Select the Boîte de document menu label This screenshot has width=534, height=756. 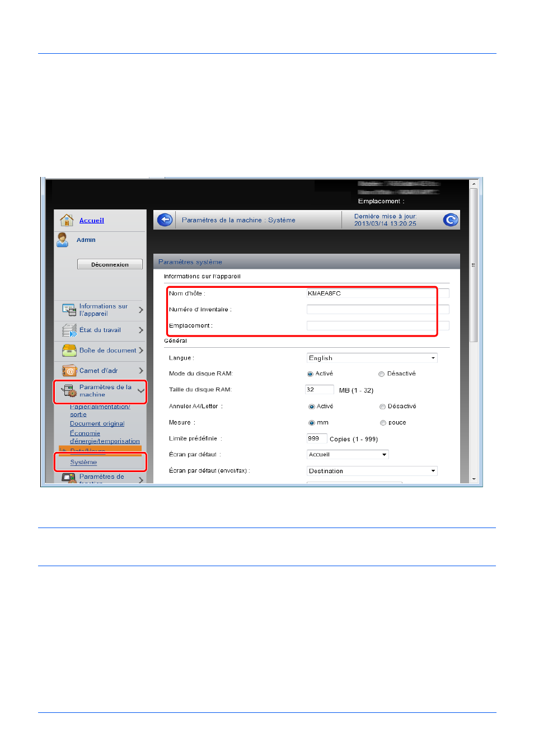coord(108,351)
